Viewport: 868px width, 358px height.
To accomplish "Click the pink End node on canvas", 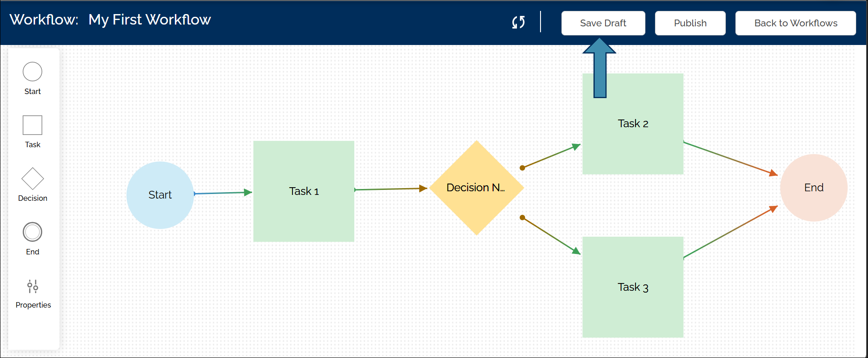I will [x=813, y=188].
